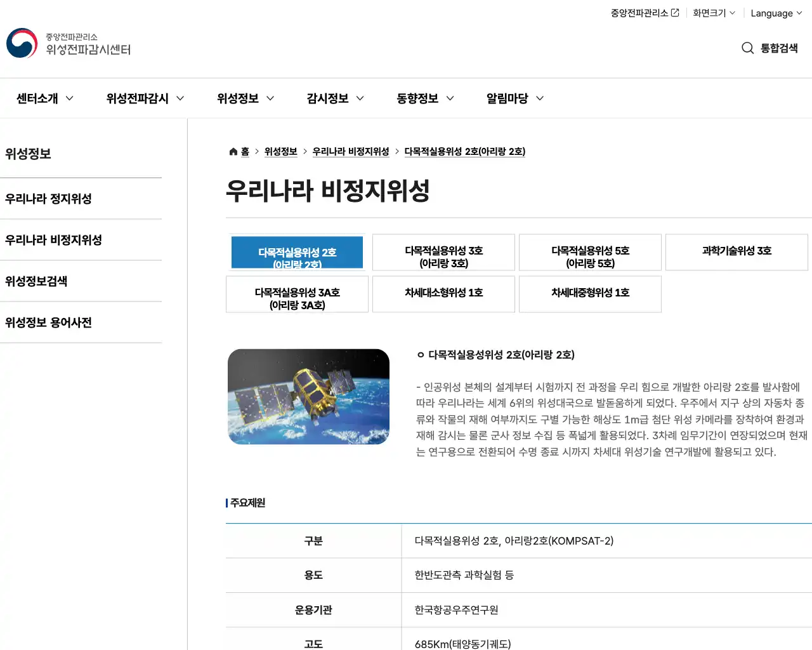The width and height of the screenshot is (812, 650).
Task: Select the 다목적실용위성 3호(아리랑 3호) tab
Action: (x=443, y=252)
